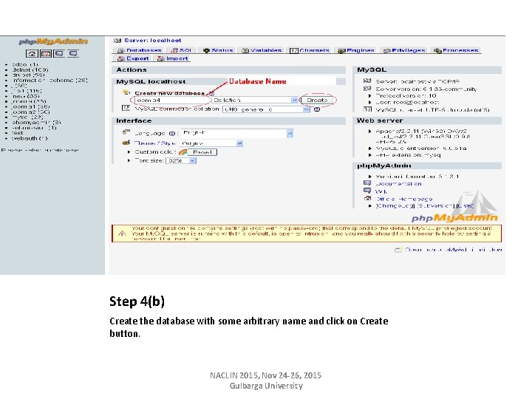This screenshot has height=399, width=532.
Task: Select the mysql (23) database
Action: tap(27, 117)
